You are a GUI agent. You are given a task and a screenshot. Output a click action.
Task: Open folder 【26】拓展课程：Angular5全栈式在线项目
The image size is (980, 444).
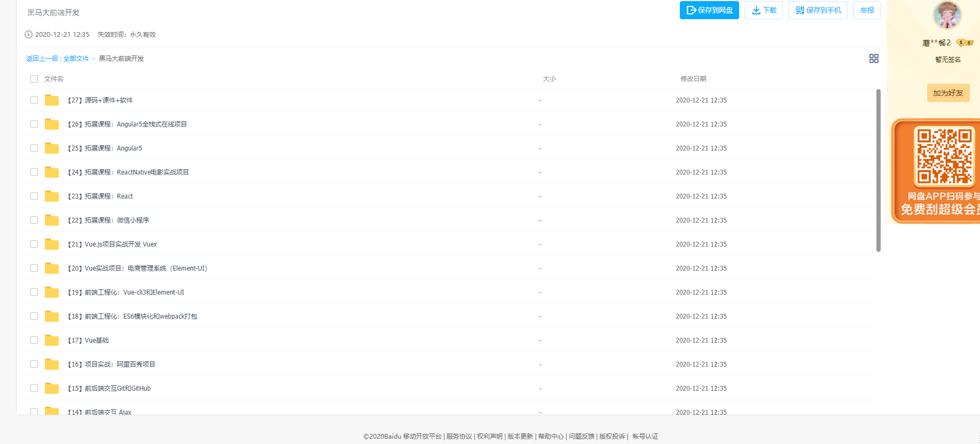pos(127,124)
